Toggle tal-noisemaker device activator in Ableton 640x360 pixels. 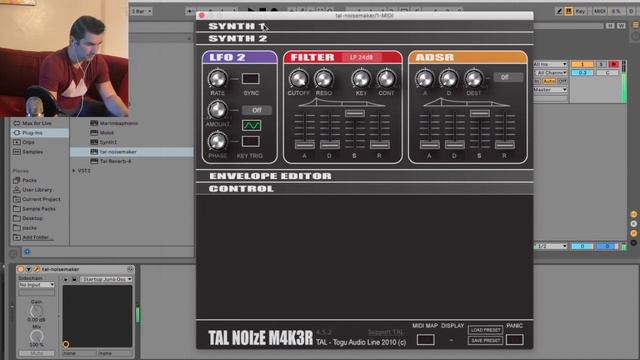tap(21, 269)
